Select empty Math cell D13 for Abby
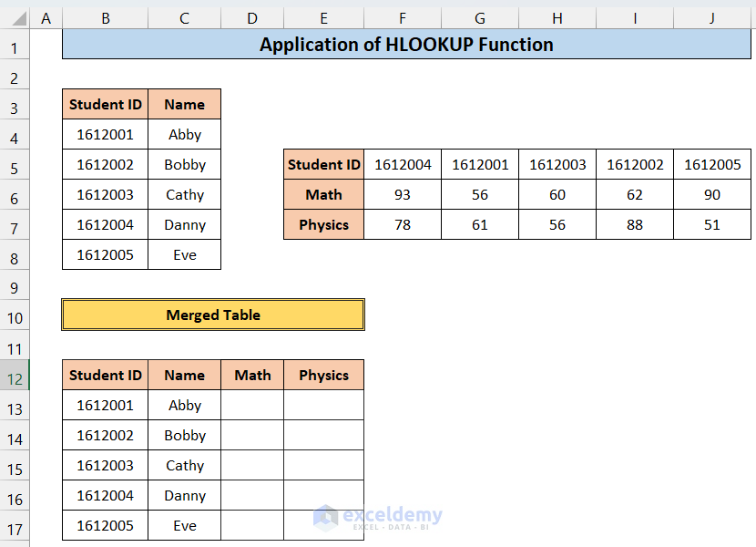This screenshot has height=547, width=756. click(x=252, y=405)
